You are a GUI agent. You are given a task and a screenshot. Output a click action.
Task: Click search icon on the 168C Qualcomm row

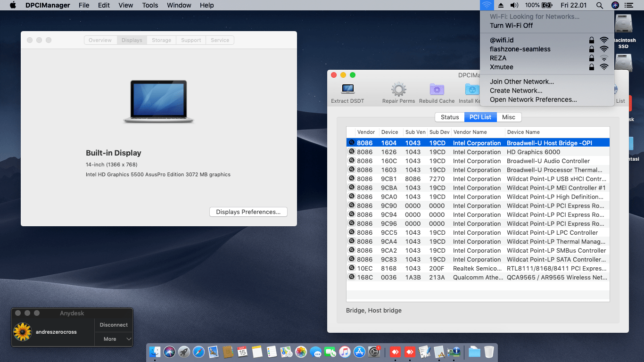tap(351, 277)
